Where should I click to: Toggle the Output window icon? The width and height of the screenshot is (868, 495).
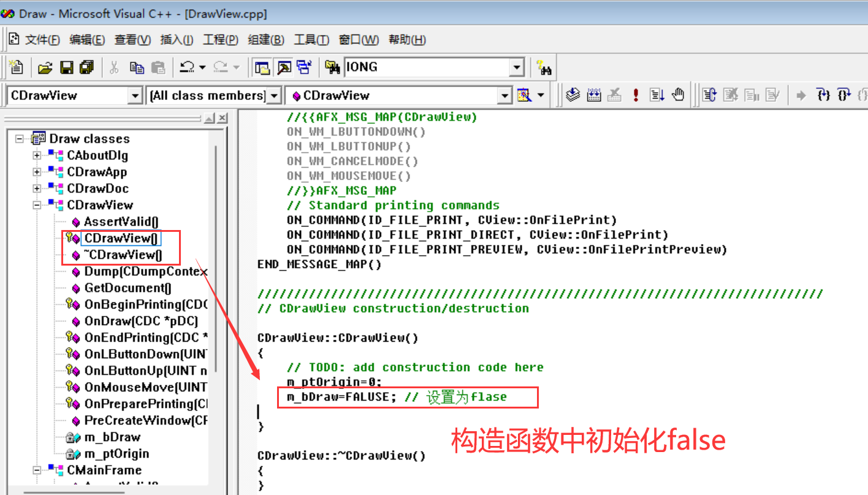[x=284, y=67]
